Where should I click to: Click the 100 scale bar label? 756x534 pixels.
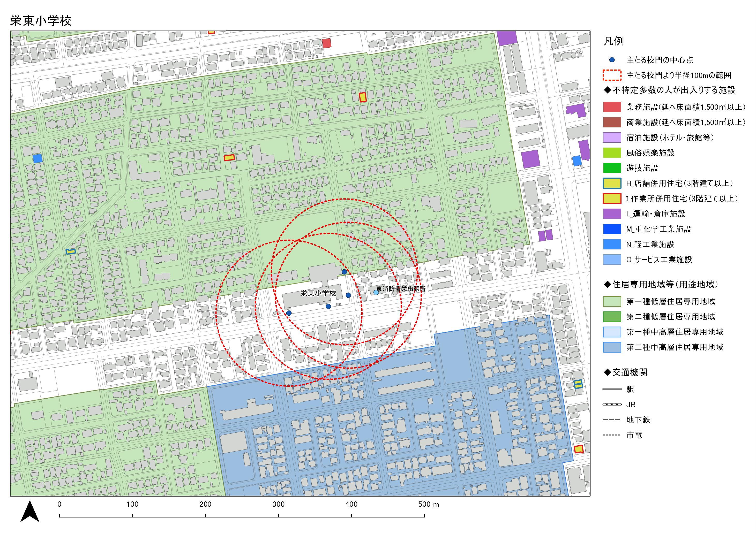point(132,504)
